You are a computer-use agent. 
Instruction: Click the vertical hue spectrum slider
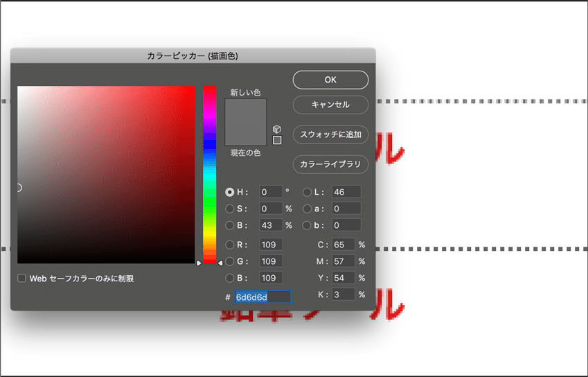point(210,175)
